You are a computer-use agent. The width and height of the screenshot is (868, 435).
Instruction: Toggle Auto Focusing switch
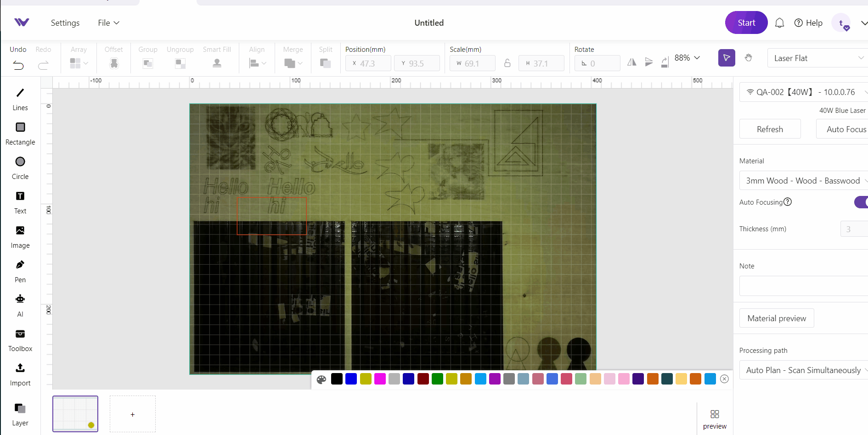(x=861, y=202)
